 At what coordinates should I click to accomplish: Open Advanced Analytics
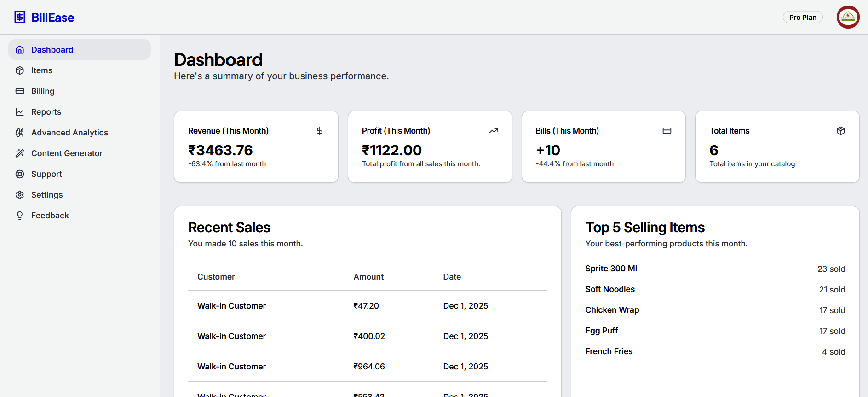click(80, 132)
